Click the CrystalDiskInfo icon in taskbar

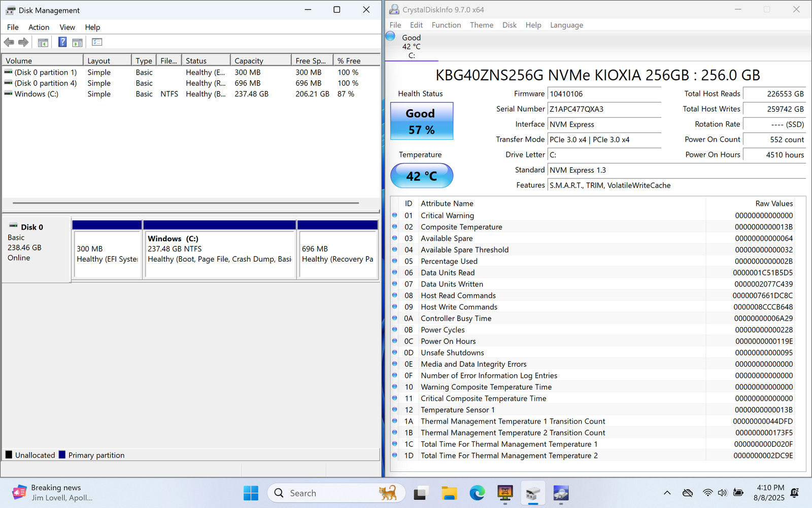[561, 493]
